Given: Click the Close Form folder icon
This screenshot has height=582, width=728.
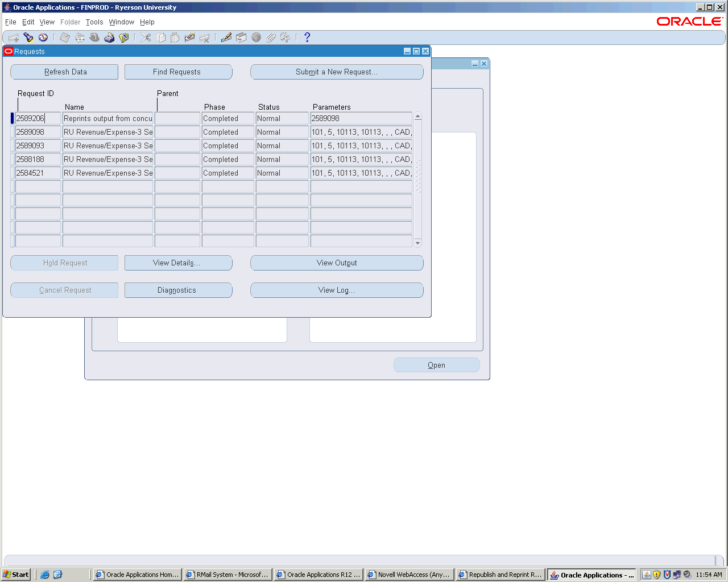Looking at the screenshot, I should click(x=124, y=38).
